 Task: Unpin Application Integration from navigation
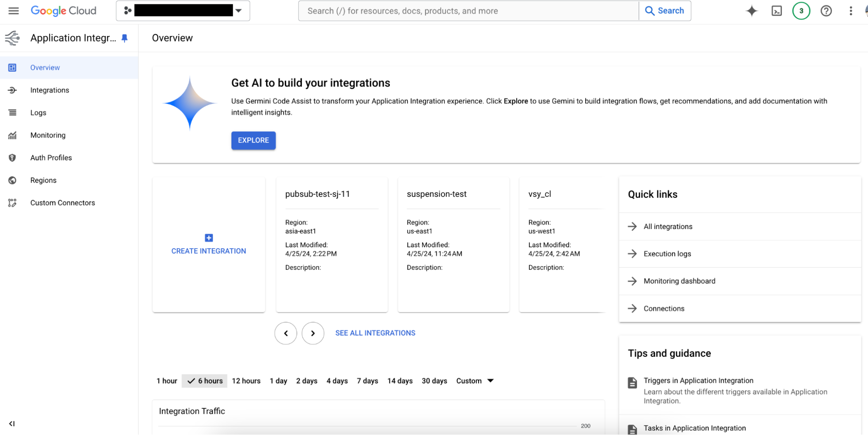pos(125,38)
